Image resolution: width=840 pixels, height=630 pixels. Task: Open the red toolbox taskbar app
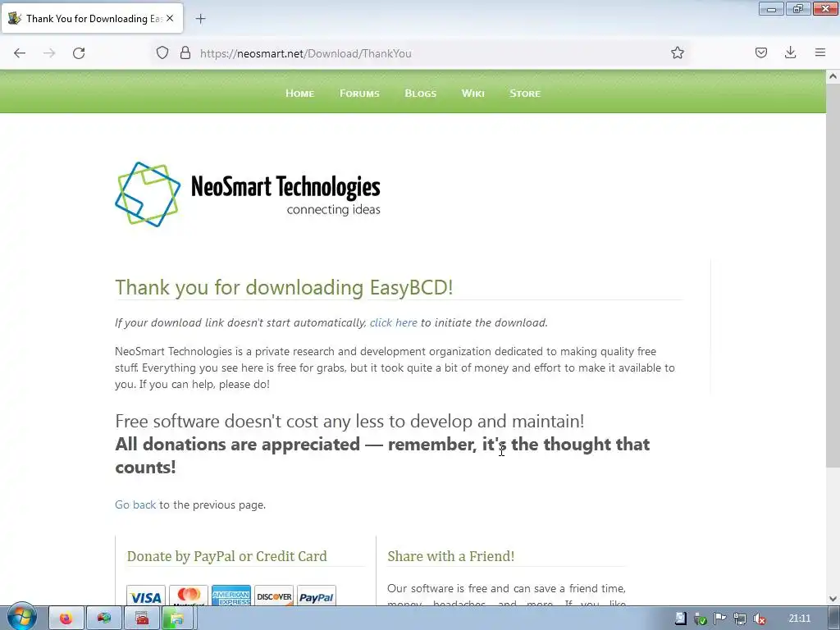(x=141, y=619)
